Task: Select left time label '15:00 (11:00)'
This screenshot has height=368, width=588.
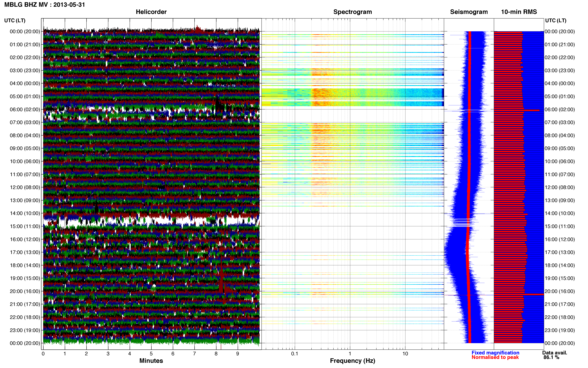Action: (x=25, y=226)
